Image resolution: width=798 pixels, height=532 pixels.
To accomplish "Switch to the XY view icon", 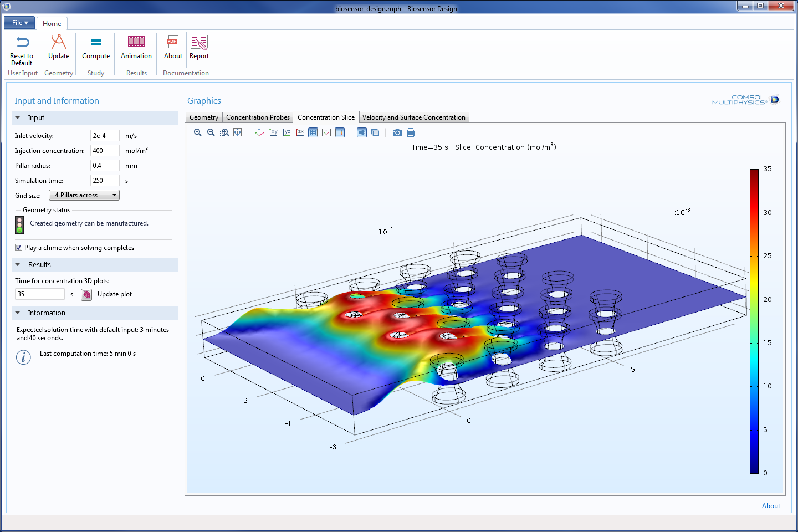I will point(273,132).
